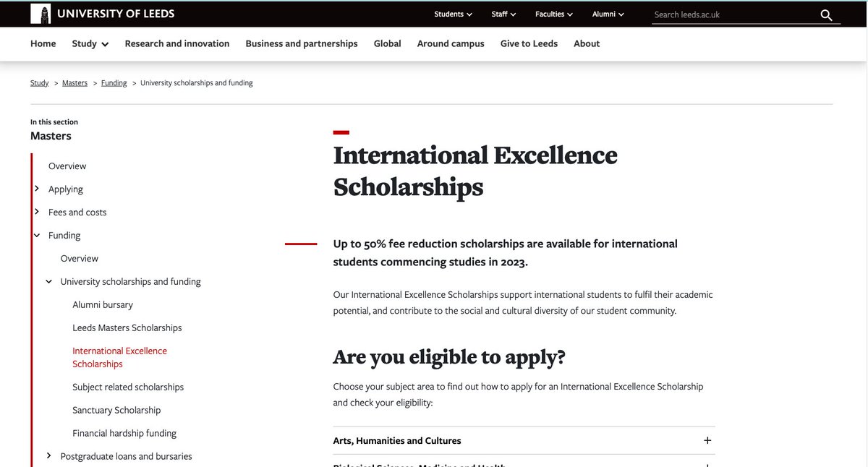Click the search magnifier icon
Viewport: 868px width, 467px height.
point(827,14)
